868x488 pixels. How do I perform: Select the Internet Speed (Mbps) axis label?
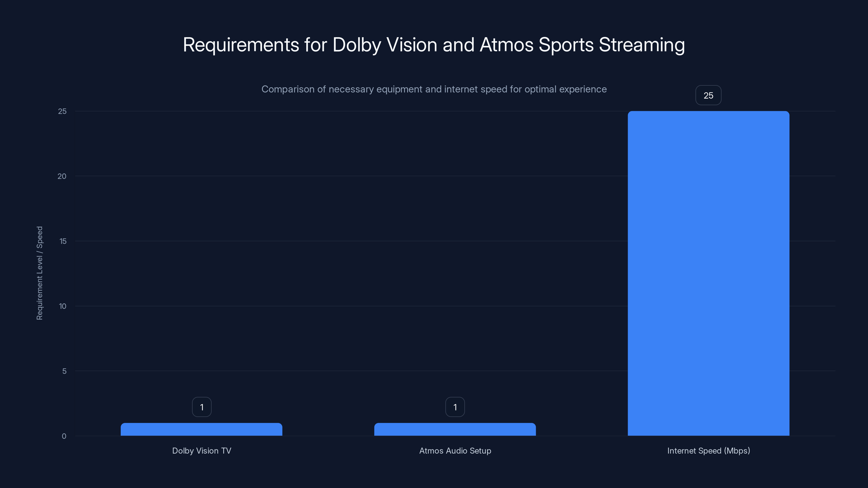click(709, 451)
